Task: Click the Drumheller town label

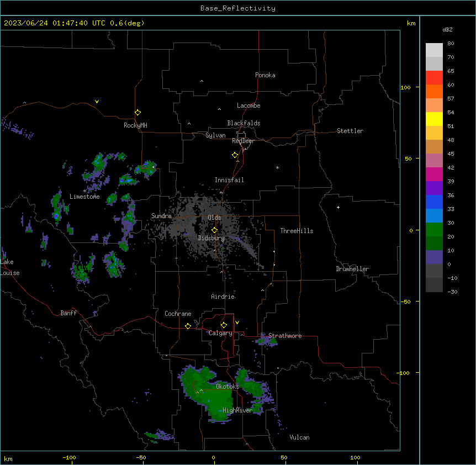Action: (352, 269)
